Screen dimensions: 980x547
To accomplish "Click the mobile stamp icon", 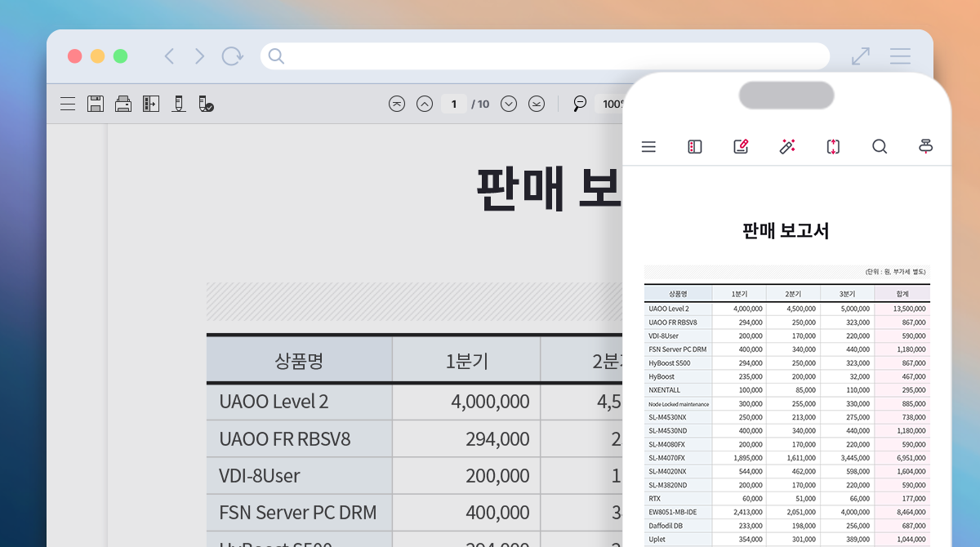I will pyautogui.click(x=925, y=147).
